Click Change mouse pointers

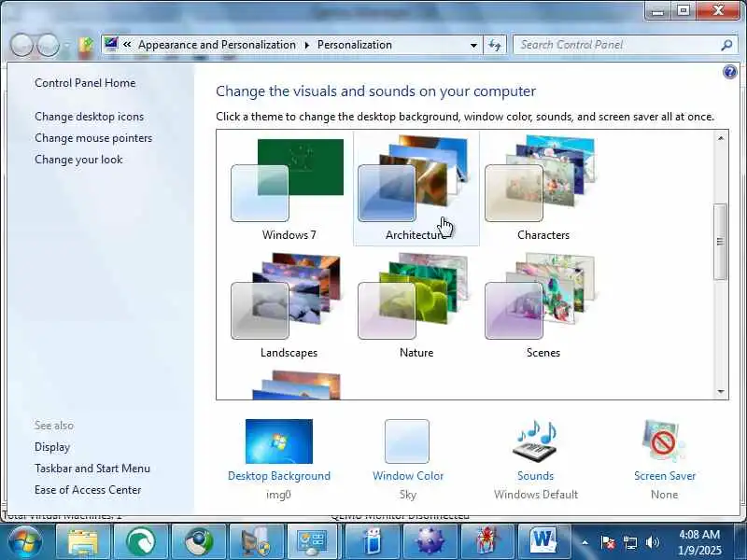pos(93,138)
